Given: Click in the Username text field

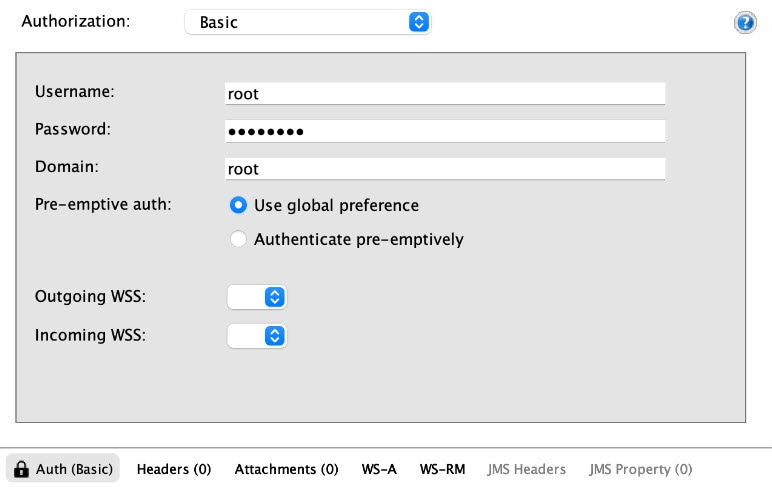Looking at the screenshot, I should (x=445, y=94).
